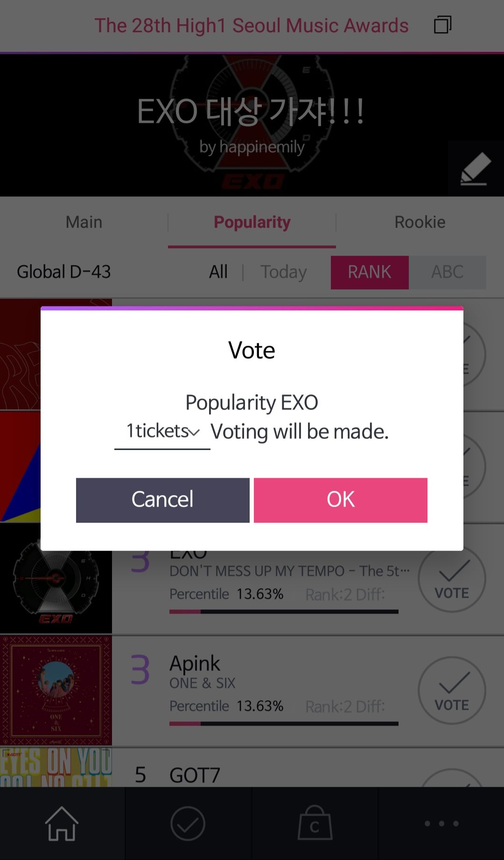Image resolution: width=504 pixels, height=860 pixels.
Task: Tap the pencil edit icon on banner
Action: click(476, 168)
